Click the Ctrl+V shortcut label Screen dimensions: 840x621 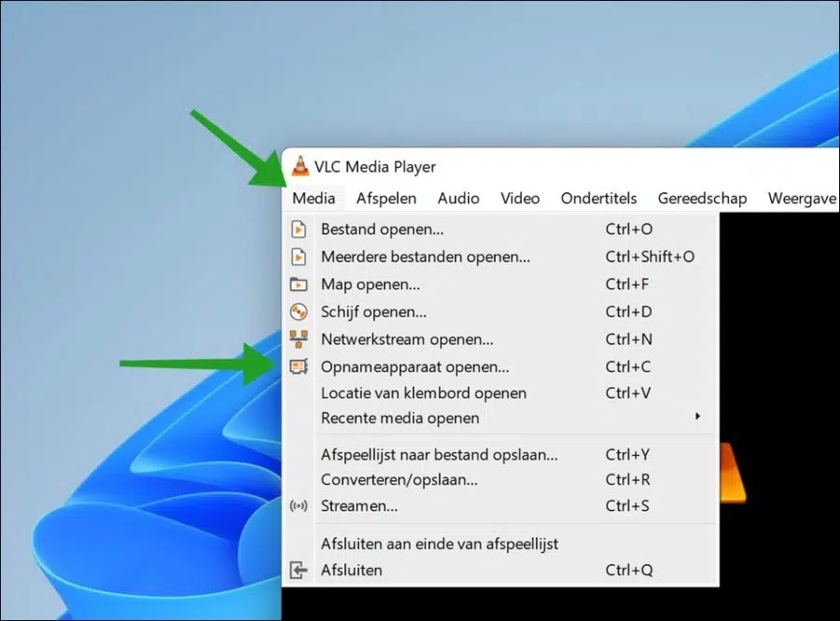coord(628,393)
